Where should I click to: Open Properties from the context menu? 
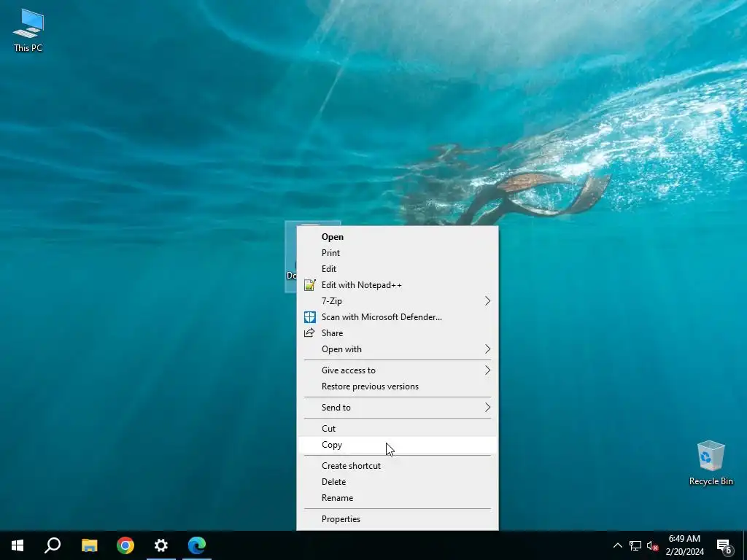tap(398, 519)
